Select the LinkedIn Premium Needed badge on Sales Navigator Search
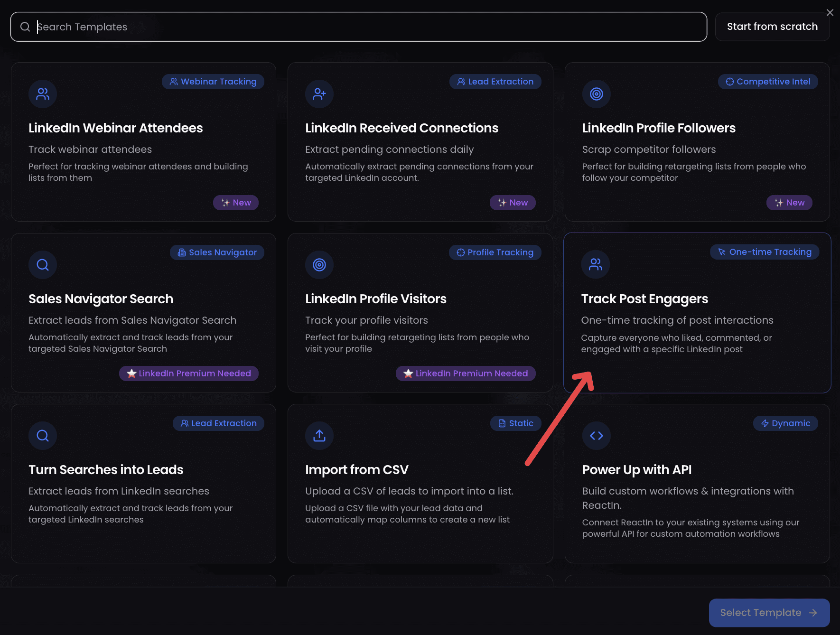840x635 pixels. tap(188, 373)
